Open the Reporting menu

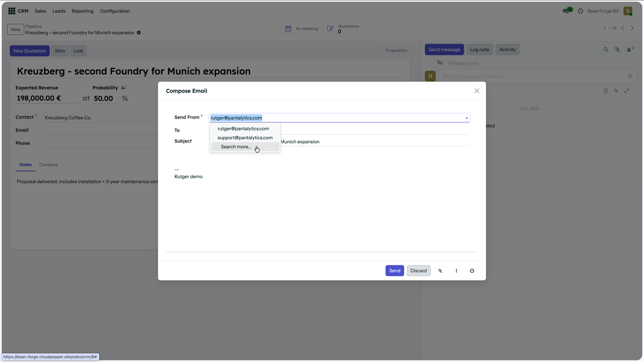pos(83,11)
